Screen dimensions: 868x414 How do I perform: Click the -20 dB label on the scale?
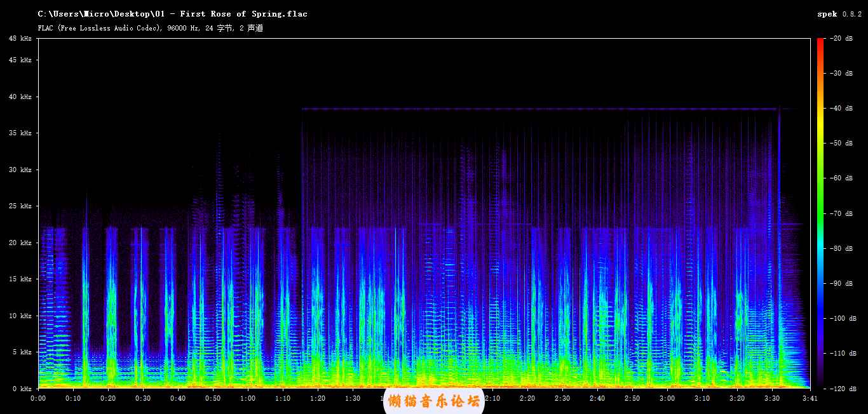pos(841,39)
